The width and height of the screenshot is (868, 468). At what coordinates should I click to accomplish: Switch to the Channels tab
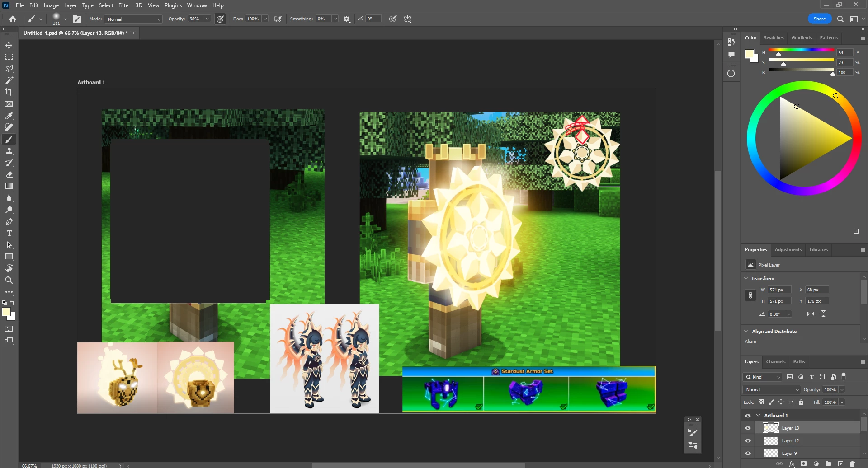tap(776, 362)
